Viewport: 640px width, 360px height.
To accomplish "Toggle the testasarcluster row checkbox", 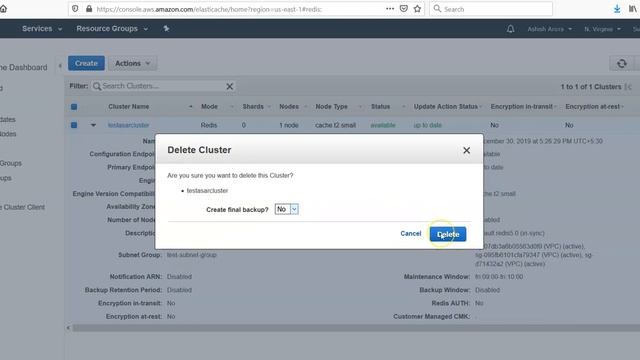I will [74, 125].
